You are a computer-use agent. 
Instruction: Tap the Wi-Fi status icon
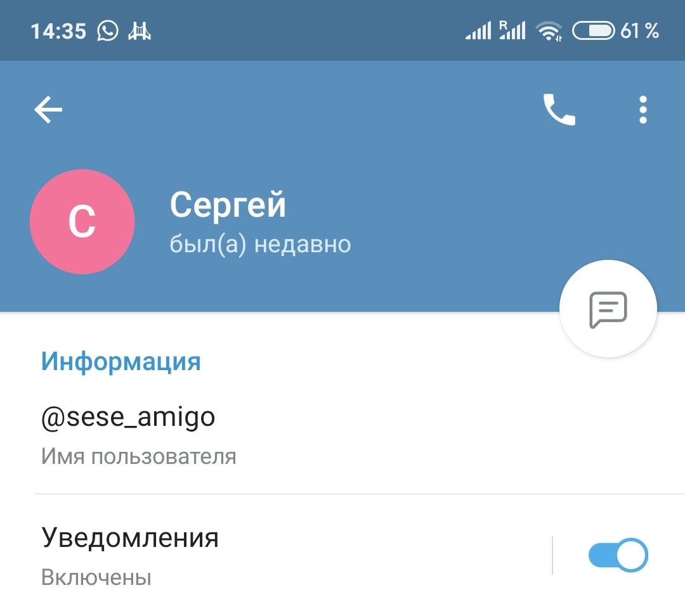click(549, 31)
